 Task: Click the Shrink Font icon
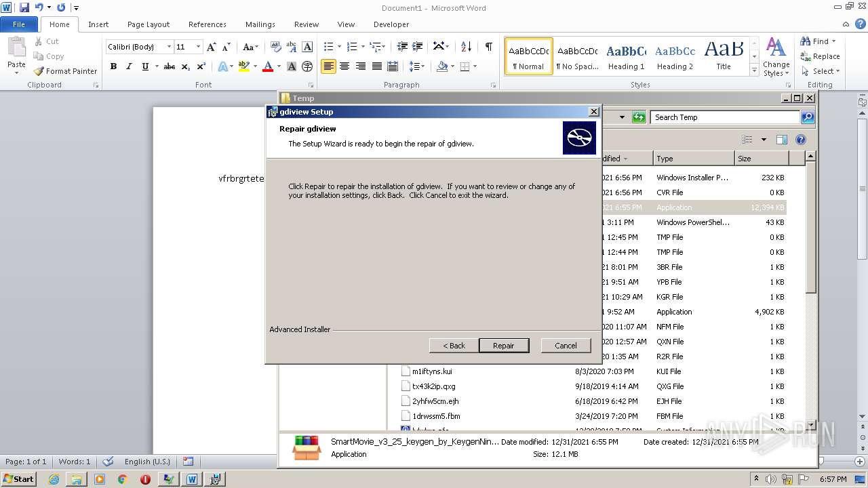[226, 47]
